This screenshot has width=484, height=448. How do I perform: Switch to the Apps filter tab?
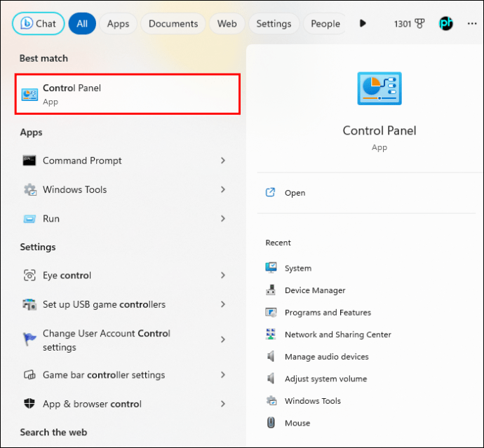coord(118,23)
